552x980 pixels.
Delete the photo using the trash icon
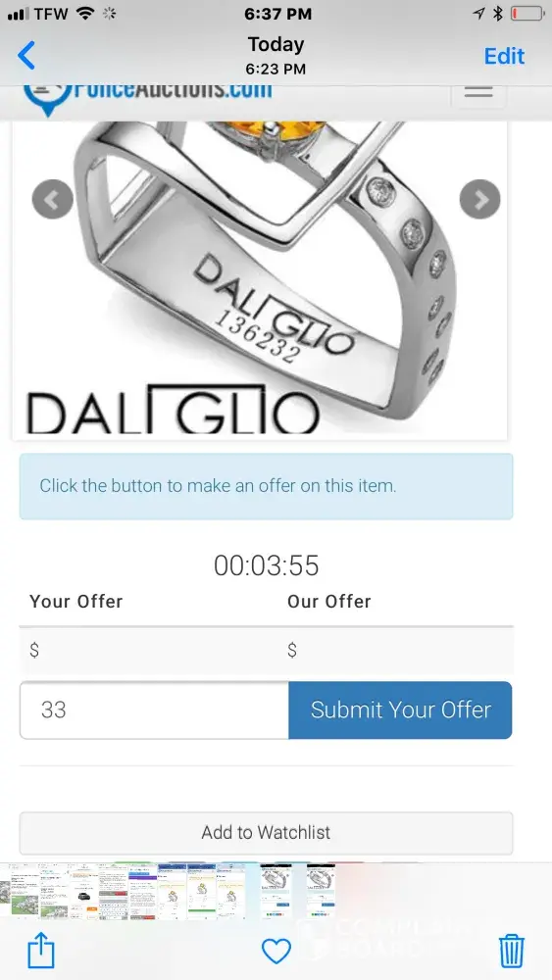tap(512, 951)
